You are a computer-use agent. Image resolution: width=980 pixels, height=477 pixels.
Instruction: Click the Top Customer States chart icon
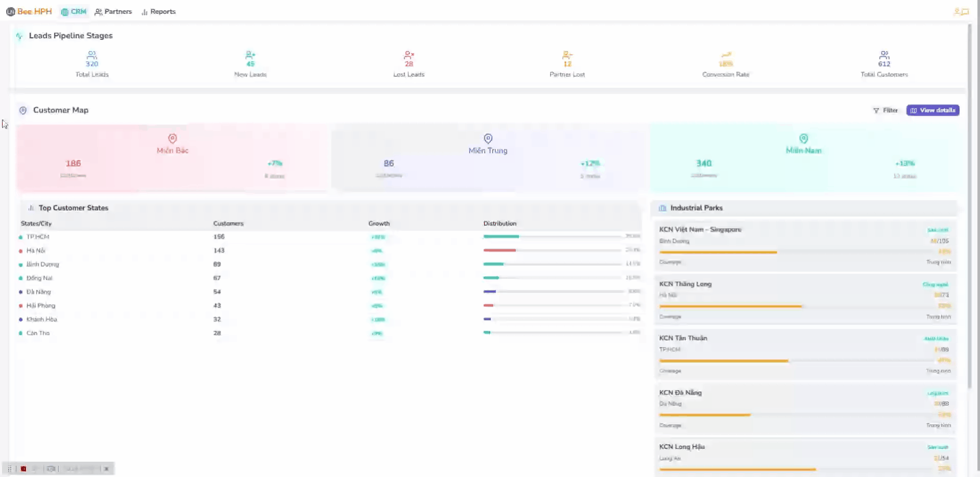[x=31, y=208]
